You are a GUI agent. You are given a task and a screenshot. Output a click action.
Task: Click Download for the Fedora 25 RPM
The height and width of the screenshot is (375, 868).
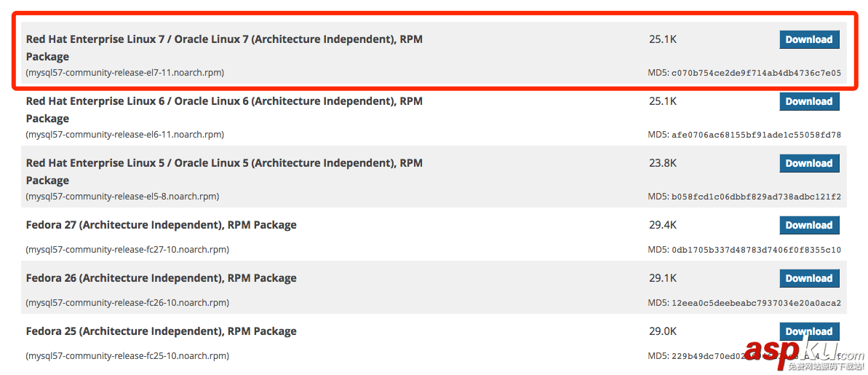(809, 331)
